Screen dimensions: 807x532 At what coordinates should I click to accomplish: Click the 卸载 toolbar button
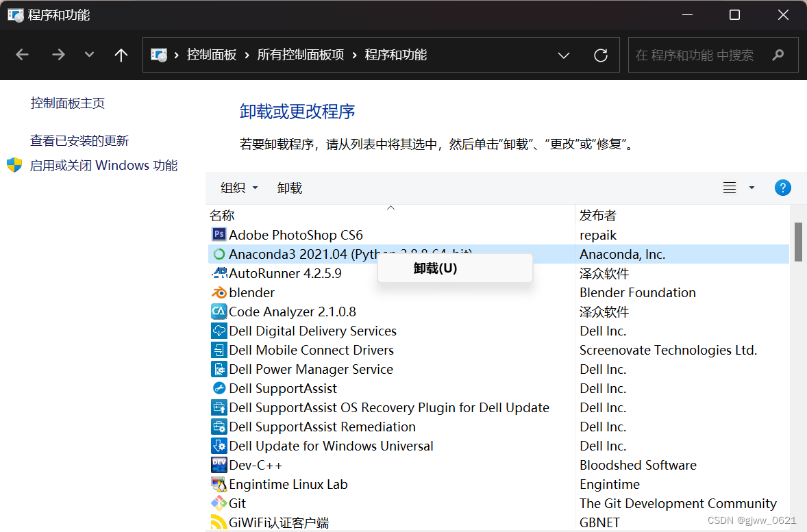click(x=290, y=188)
